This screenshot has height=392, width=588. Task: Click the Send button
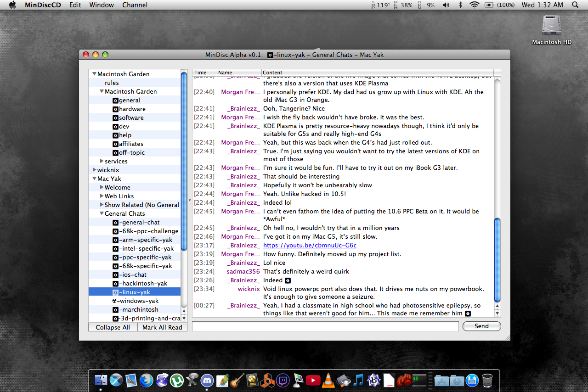pos(481,326)
